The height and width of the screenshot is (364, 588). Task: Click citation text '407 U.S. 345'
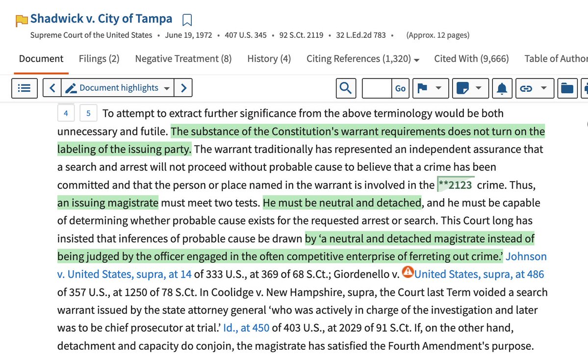246,35
